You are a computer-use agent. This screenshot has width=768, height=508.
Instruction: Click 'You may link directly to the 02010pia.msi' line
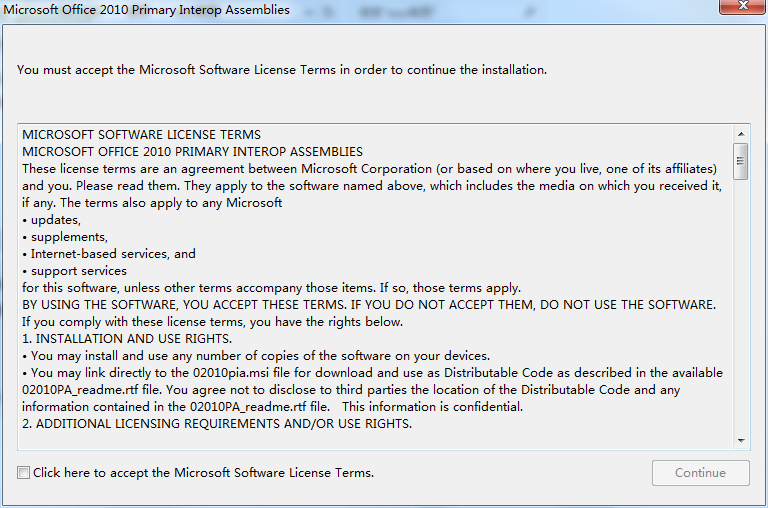click(372, 373)
